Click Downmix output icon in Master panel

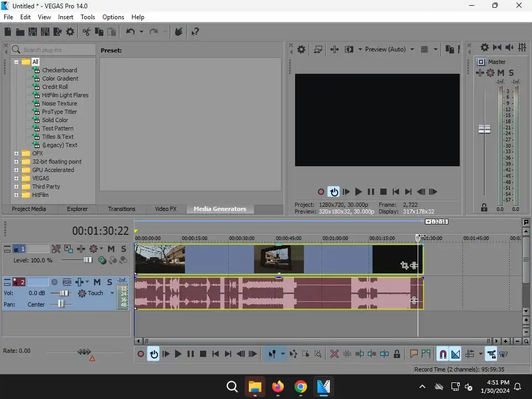497,47
